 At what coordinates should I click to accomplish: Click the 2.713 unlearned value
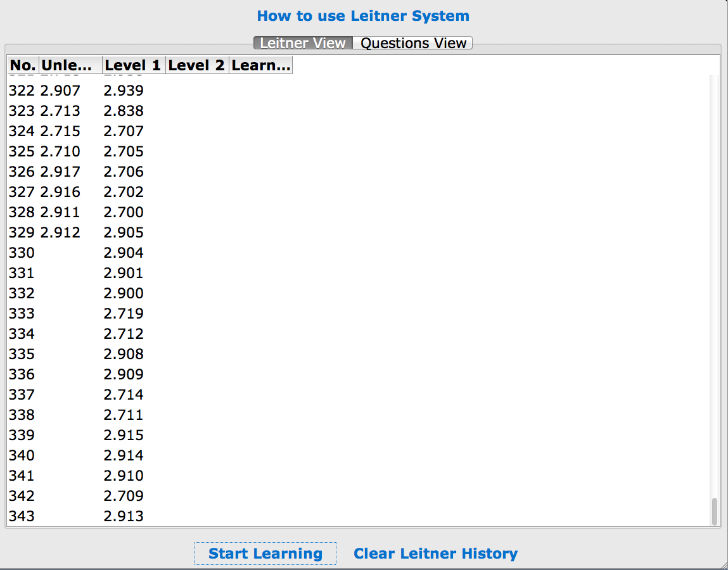tap(60, 111)
